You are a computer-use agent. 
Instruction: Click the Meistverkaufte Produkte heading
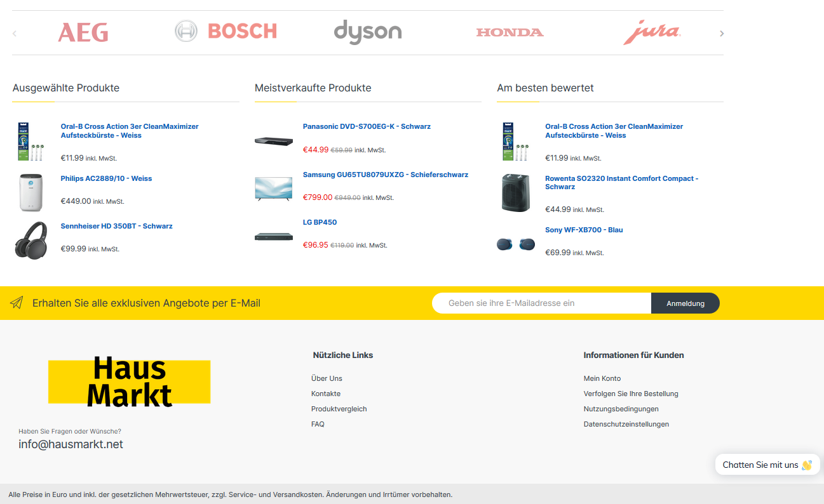[x=313, y=88]
